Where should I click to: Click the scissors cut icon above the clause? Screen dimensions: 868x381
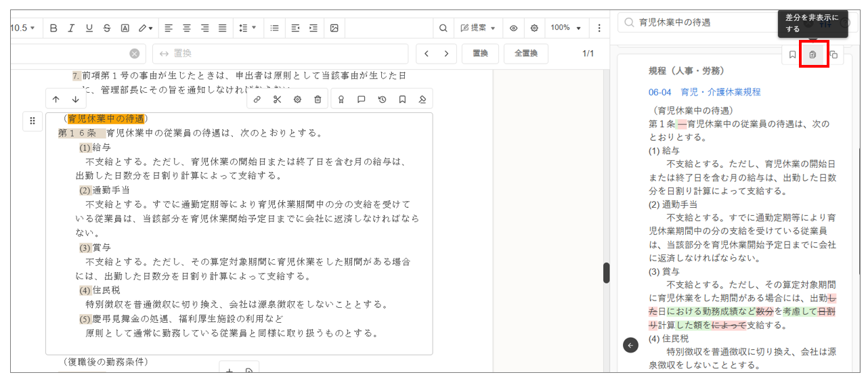pos(277,99)
